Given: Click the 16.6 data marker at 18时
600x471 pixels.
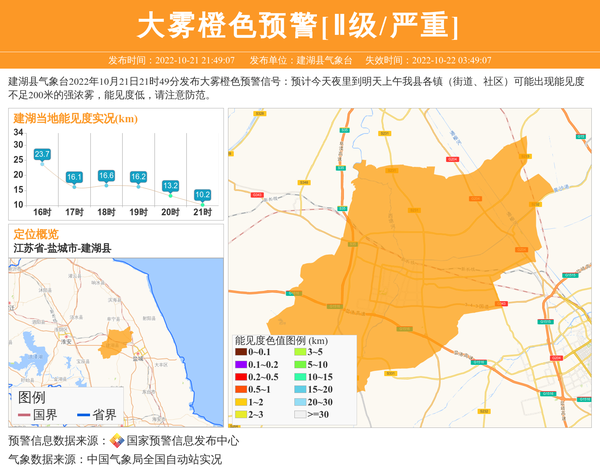Looking at the screenshot, I should pyautogui.click(x=106, y=176).
